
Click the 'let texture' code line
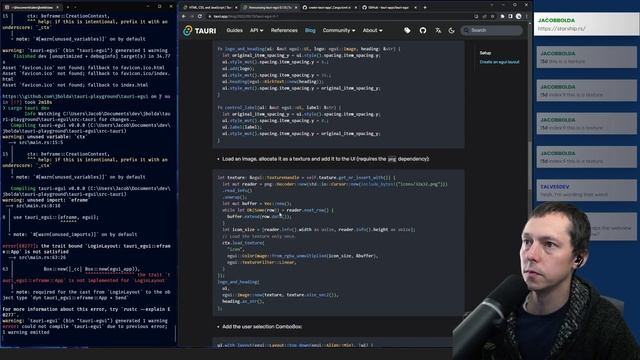coord(306,178)
